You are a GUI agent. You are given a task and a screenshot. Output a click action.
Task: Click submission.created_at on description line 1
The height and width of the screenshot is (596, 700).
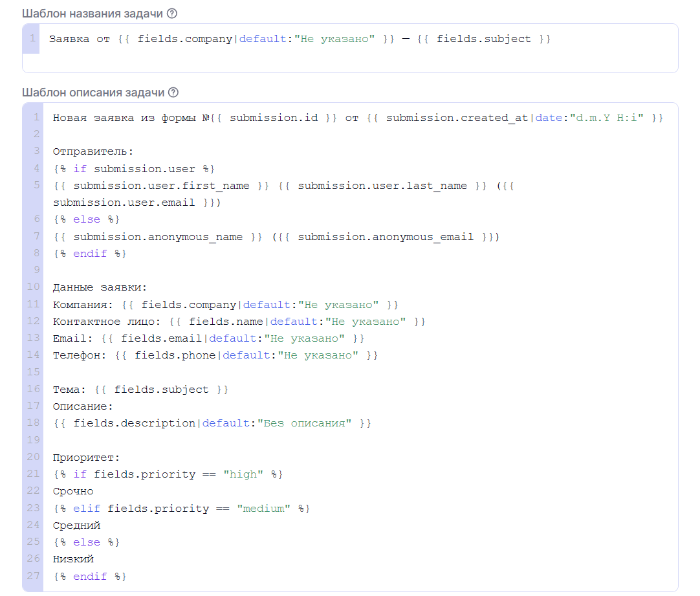[x=457, y=118]
